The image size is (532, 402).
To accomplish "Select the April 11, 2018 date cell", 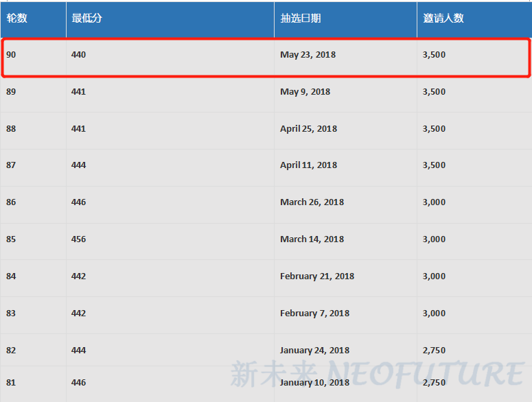I will click(308, 165).
